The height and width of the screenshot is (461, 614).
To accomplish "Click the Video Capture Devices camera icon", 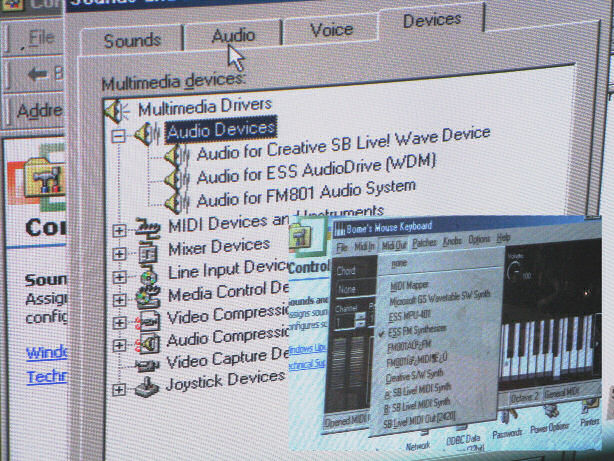I will (x=147, y=362).
